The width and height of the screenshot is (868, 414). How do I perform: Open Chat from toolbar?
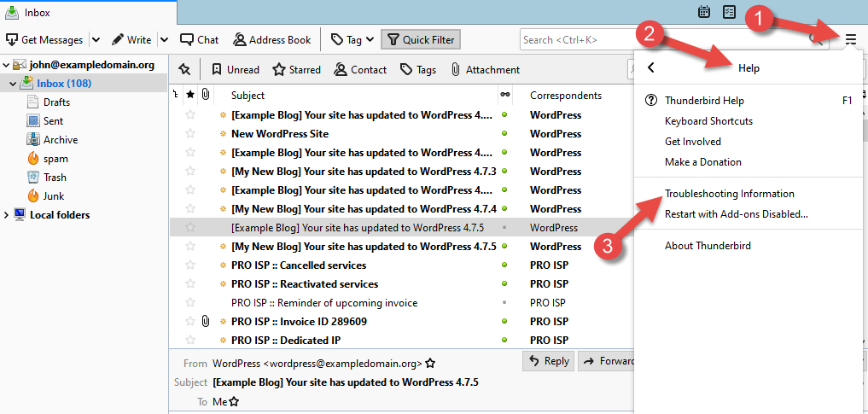click(199, 40)
